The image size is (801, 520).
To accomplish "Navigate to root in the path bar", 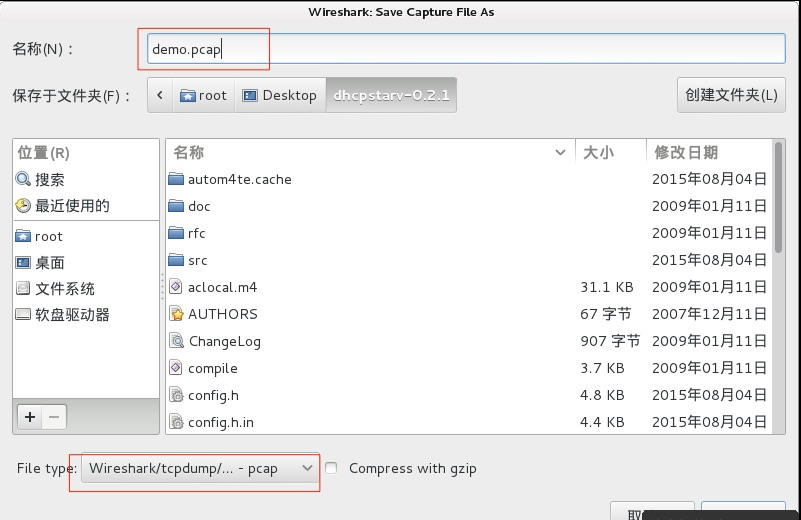I will tap(203, 95).
